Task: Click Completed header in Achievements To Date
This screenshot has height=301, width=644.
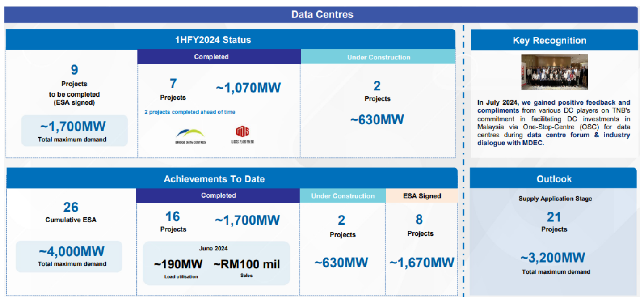Action: click(x=218, y=195)
